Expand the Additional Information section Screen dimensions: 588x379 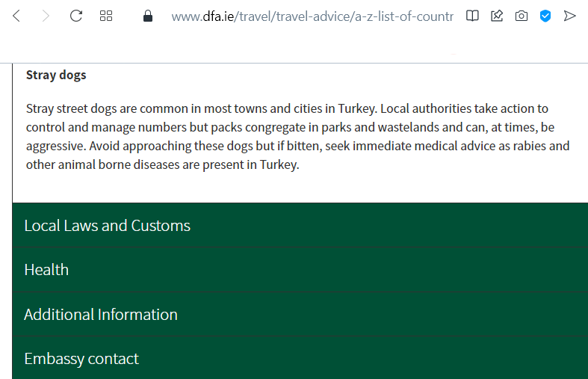pos(300,315)
